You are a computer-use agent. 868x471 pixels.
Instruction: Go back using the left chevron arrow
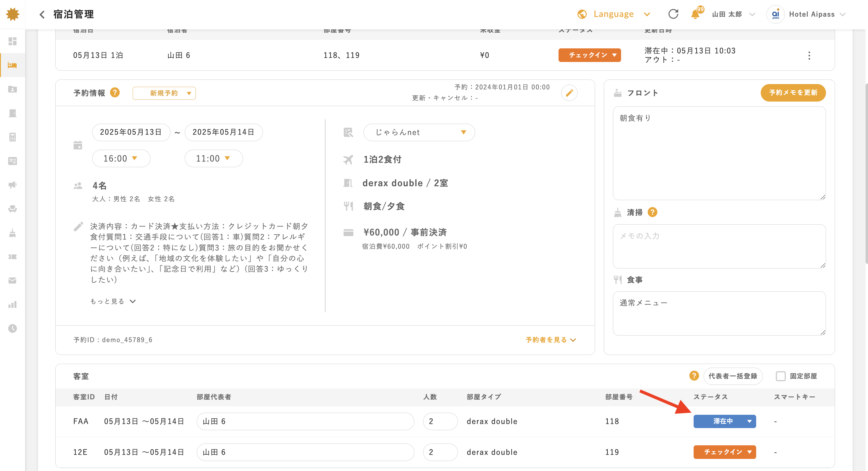point(42,15)
